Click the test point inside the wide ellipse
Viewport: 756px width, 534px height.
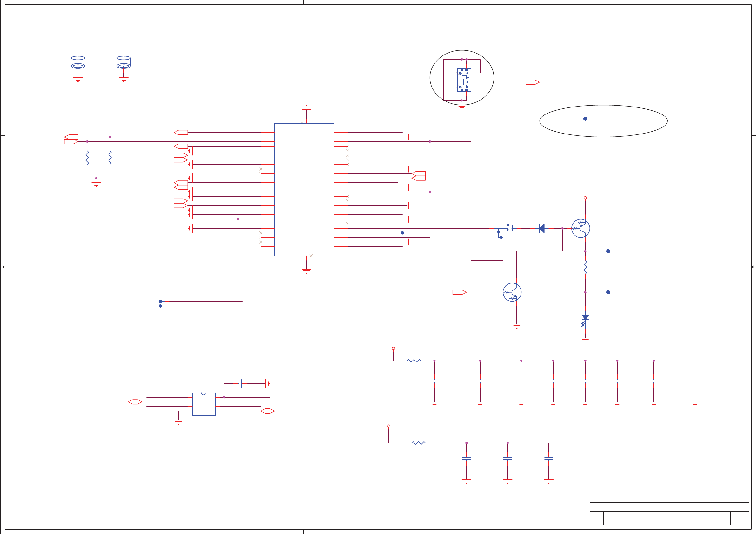(585, 119)
